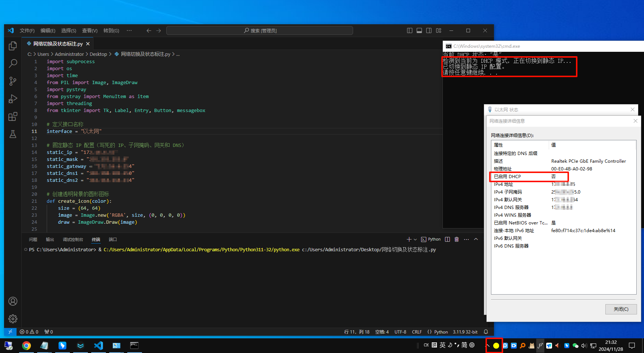The width and height of the screenshot is (644, 353).
Task: Open the Manage gear in activity bar
Action: [x=13, y=318]
